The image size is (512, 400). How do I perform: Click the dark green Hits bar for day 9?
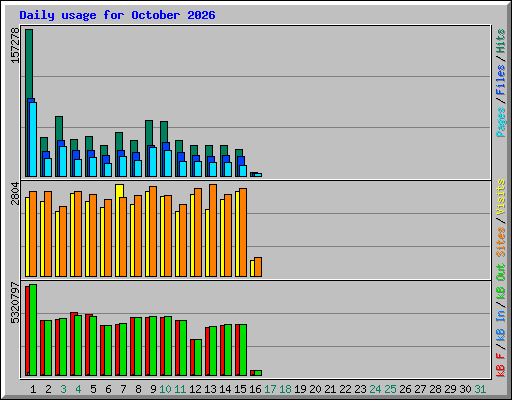(x=149, y=133)
